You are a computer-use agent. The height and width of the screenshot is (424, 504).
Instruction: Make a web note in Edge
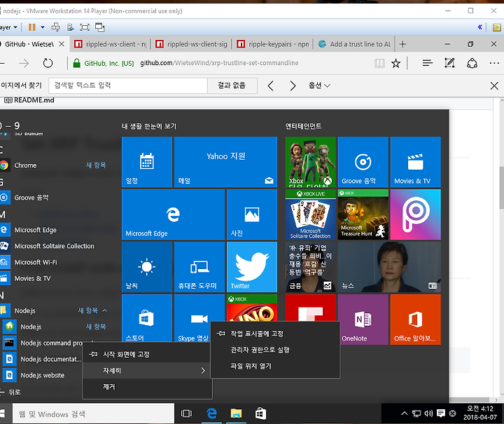point(449,63)
